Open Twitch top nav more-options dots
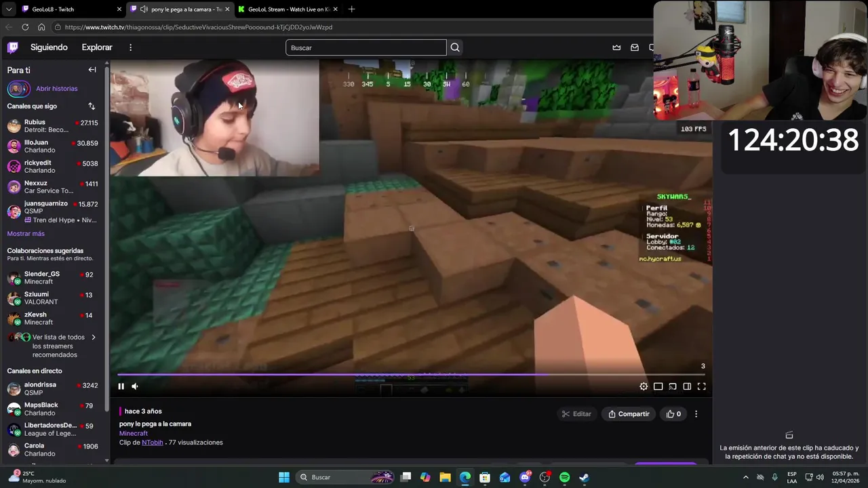 click(130, 47)
